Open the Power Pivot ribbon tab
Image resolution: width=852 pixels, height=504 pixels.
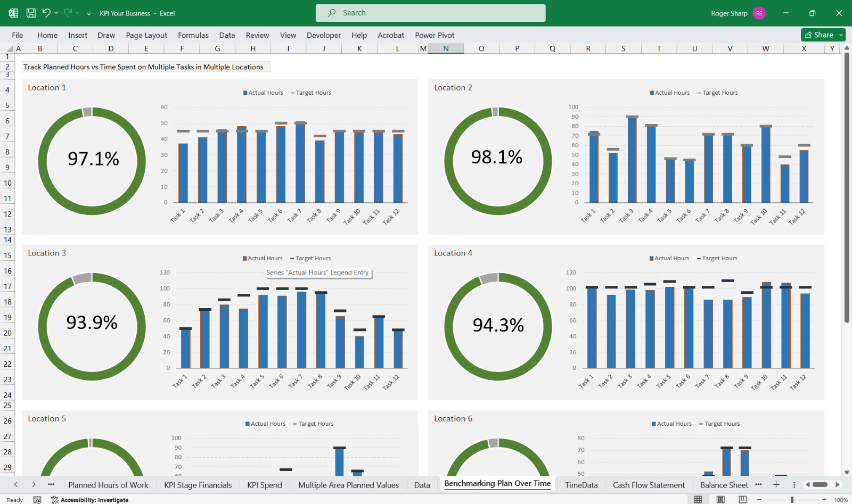[435, 35]
